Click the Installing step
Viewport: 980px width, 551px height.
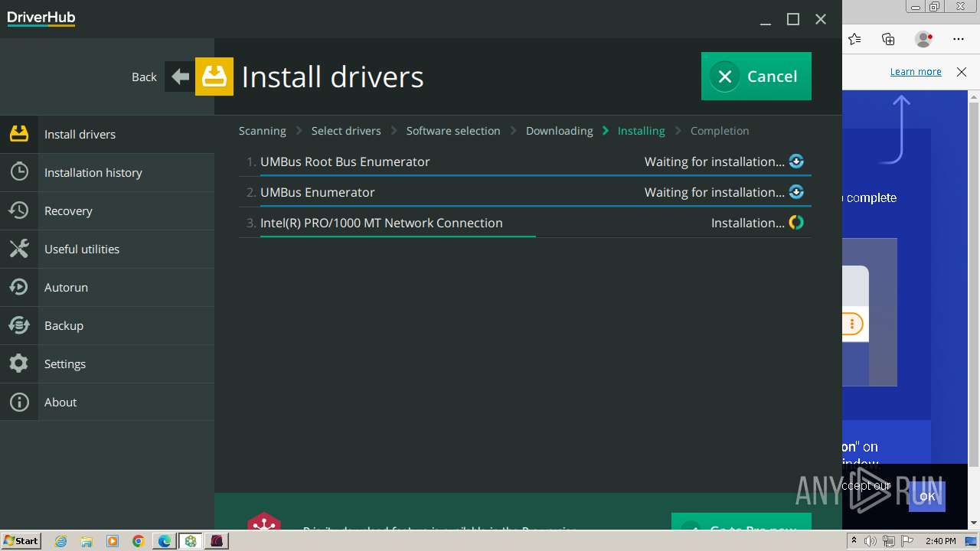(x=642, y=131)
